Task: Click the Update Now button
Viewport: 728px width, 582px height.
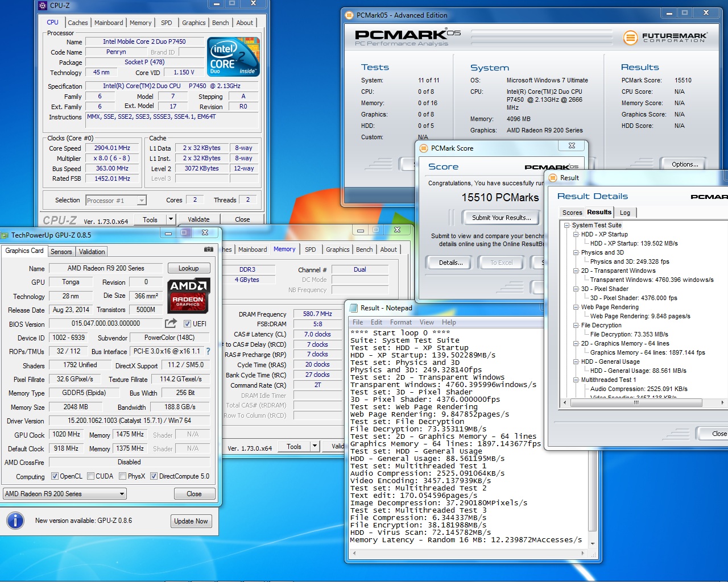Action: tap(191, 521)
